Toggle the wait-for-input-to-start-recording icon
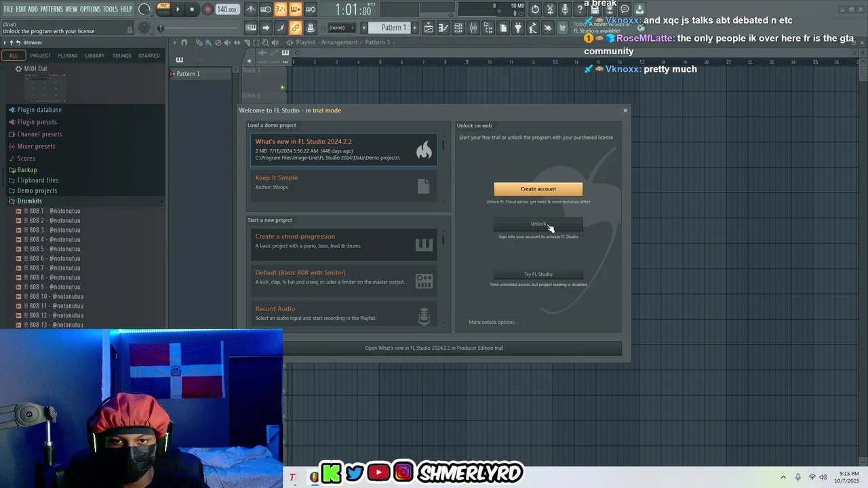The height and width of the screenshot is (488, 868). click(265, 9)
